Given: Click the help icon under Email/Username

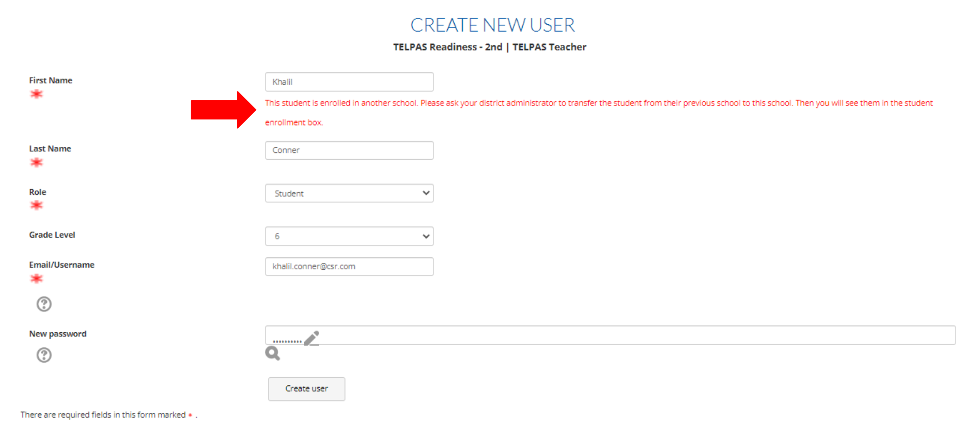Looking at the screenshot, I should pyautogui.click(x=44, y=304).
